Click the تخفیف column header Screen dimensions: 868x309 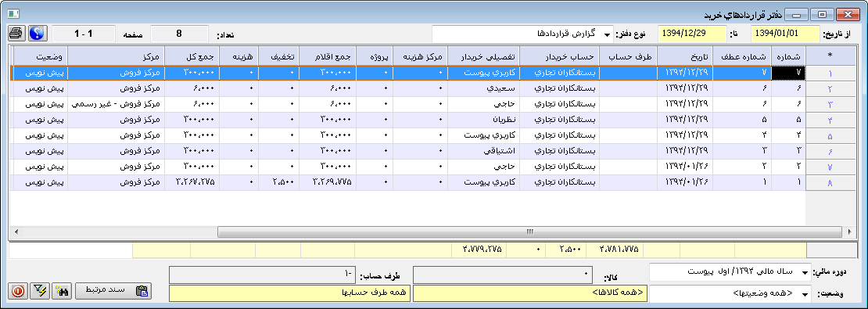tap(278, 56)
